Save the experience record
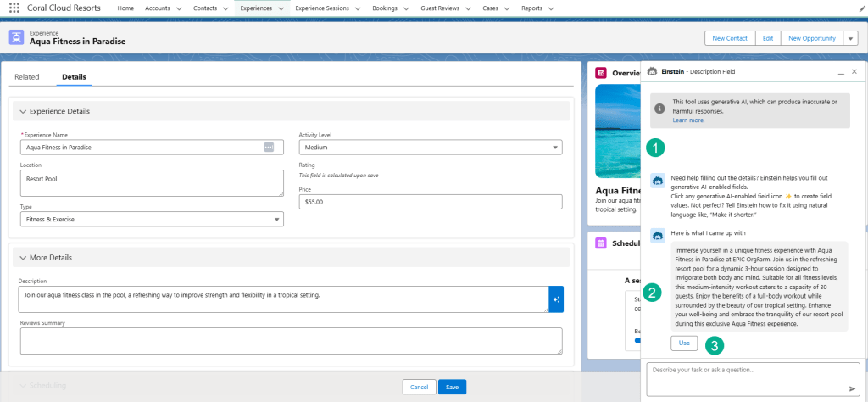The width and height of the screenshot is (868, 402). (452, 387)
